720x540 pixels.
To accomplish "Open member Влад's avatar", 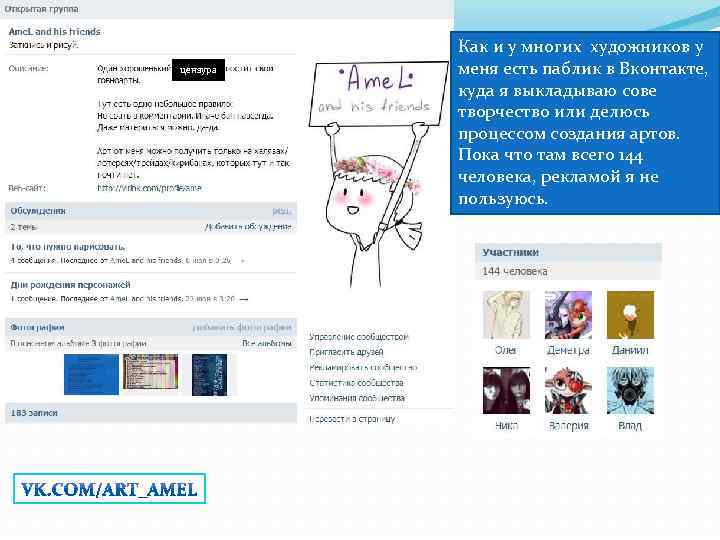I will [630, 390].
